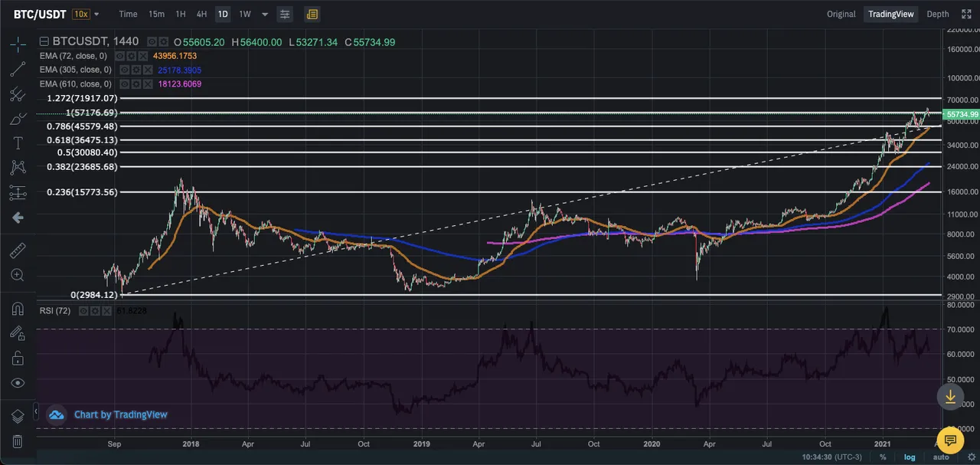The height and width of the screenshot is (465, 980).
Task: Switch to 1H interval
Action: [x=181, y=14]
